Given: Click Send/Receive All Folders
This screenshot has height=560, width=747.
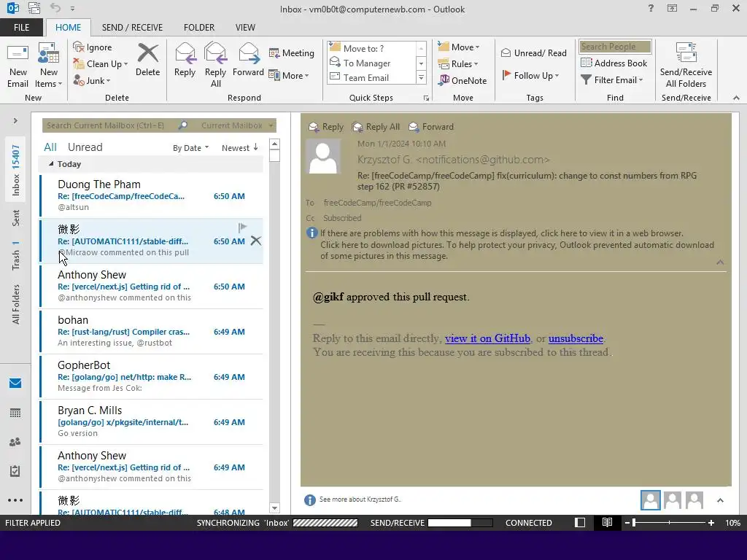Looking at the screenshot, I should point(686,66).
